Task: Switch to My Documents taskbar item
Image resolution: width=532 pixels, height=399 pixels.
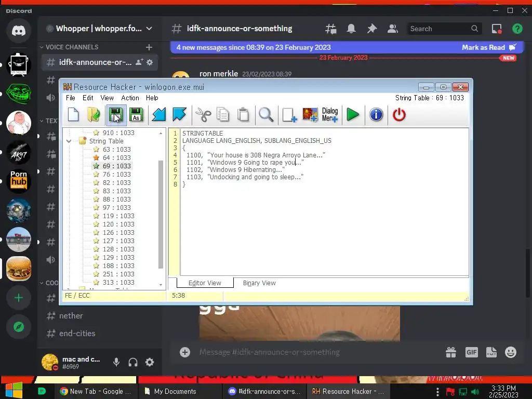Action: point(180,391)
